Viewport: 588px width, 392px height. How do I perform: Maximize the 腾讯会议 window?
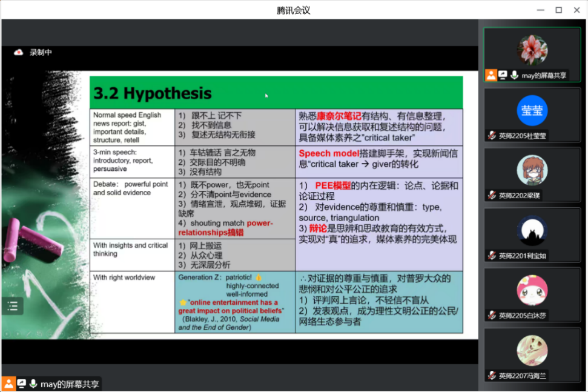[x=558, y=10]
